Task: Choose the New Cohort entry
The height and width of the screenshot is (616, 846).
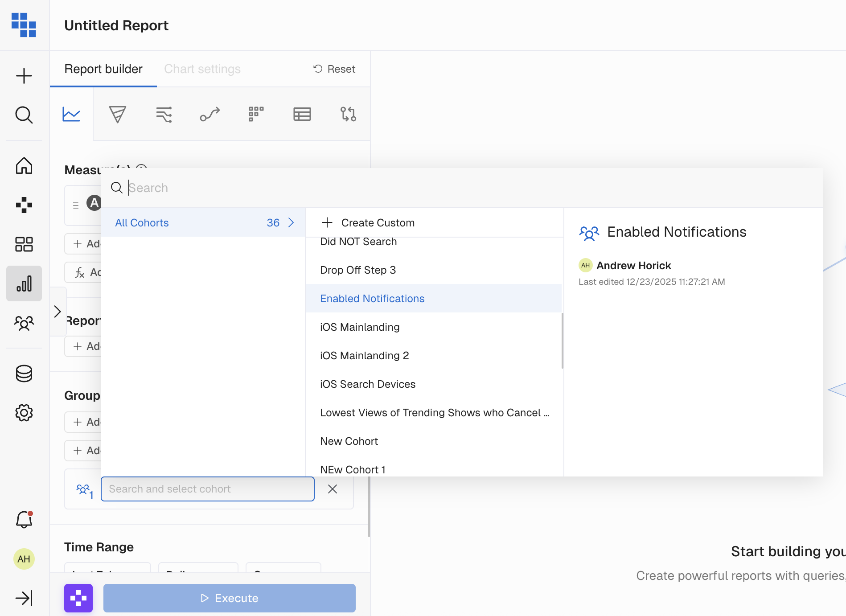Action: click(x=433, y=441)
